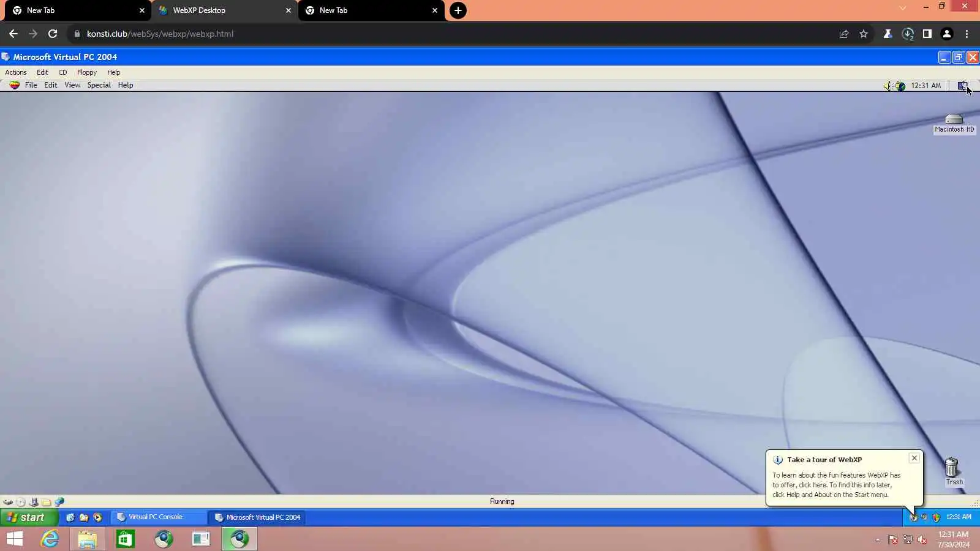Switch to Virtual PC Console taskbar button

(x=159, y=517)
